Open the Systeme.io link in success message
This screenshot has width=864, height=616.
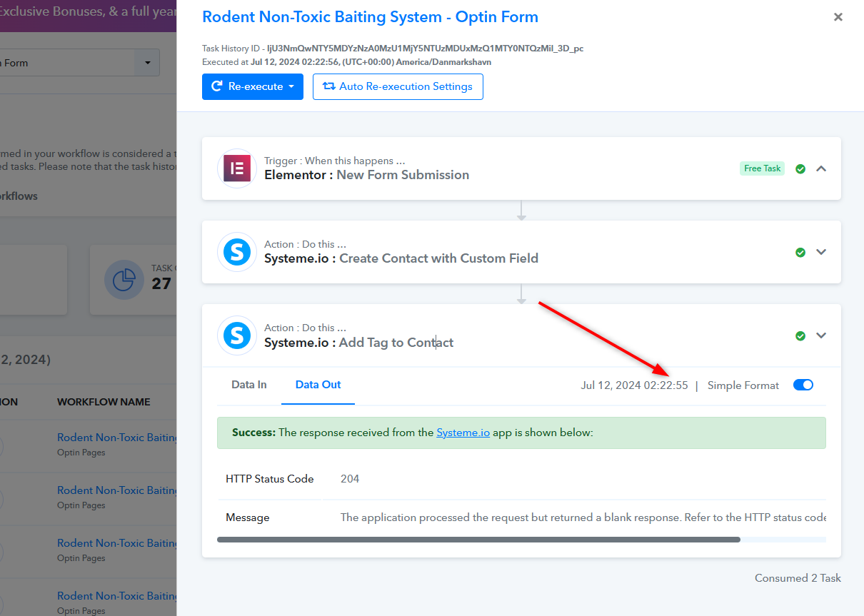[463, 433]
